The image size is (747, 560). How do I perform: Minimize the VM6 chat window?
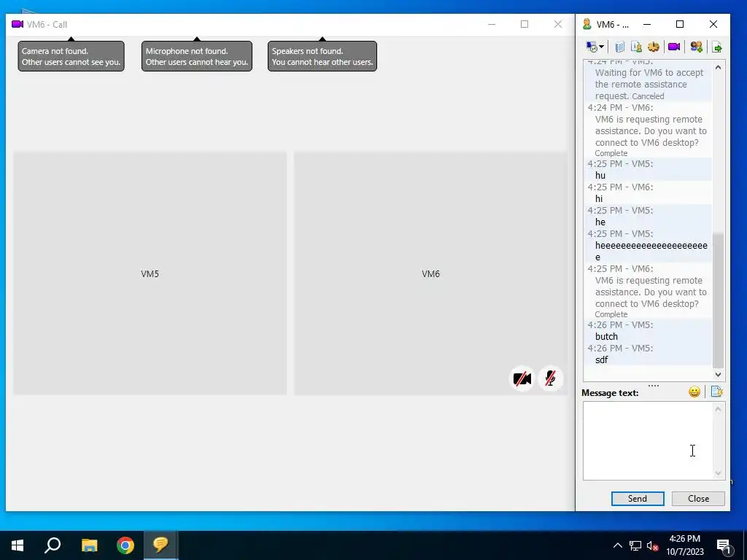click(647, 24)
